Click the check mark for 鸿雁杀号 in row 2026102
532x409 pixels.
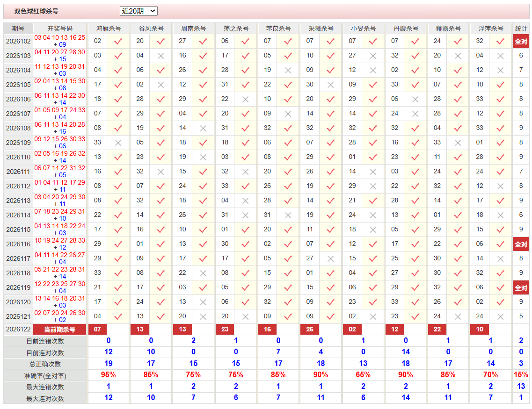click(118, 41)
